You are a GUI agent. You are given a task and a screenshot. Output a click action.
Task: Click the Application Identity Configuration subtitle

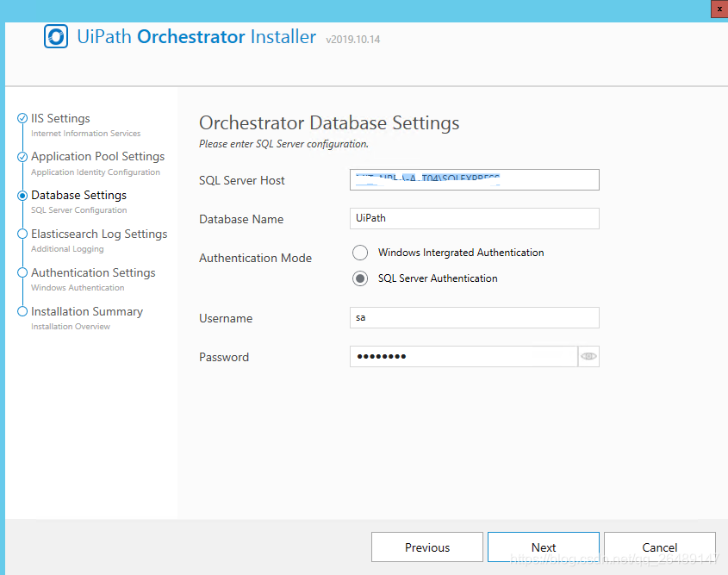pyautogui.click(x=96, y=172)
